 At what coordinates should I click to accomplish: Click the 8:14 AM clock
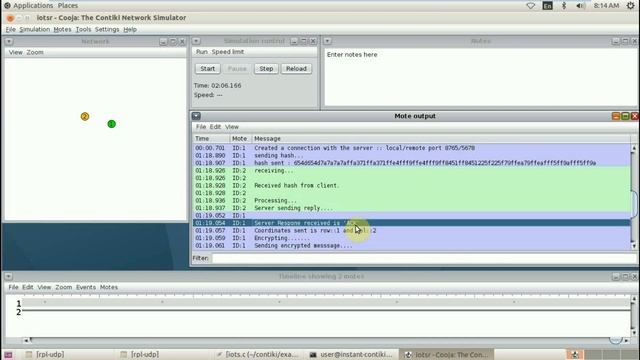606,6
